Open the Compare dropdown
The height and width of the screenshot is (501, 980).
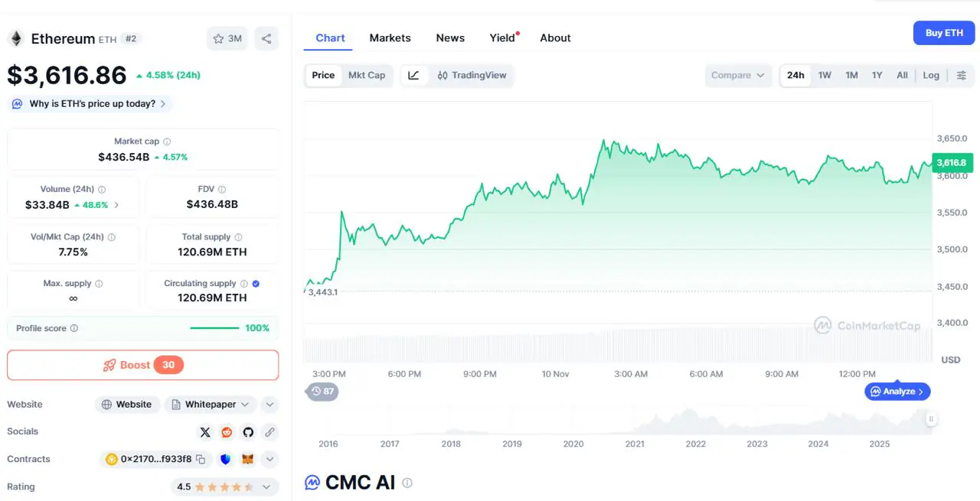(738, 75)
